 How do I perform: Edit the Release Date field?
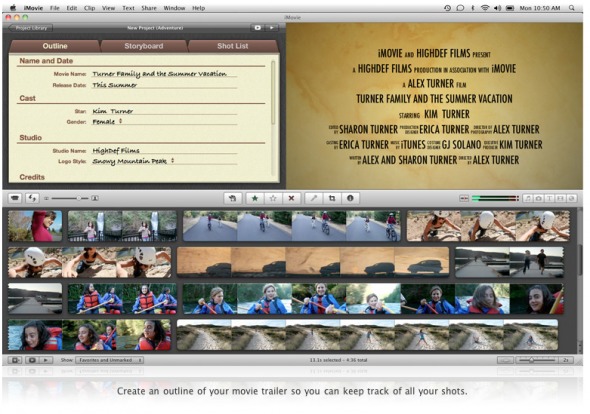point(164,85)
